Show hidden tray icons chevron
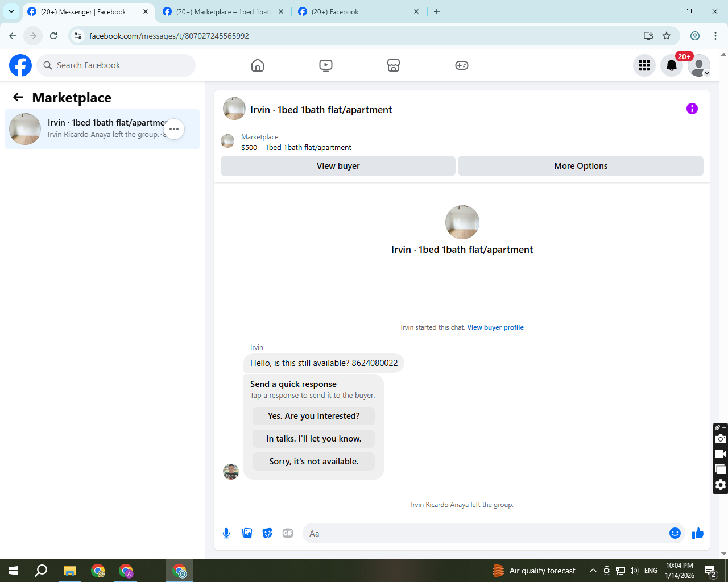 (x=593, y=571)
